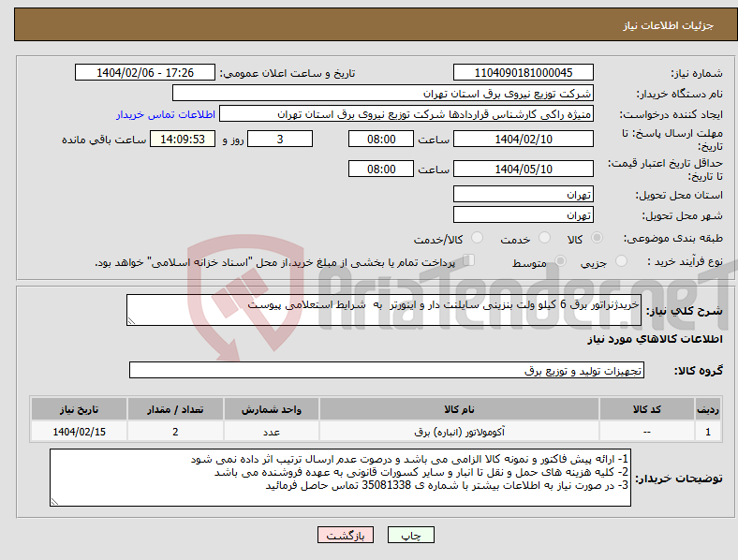Click the resize handle of description box
Screen dimensions: 738x560
pyautogui.click(x=131, y=321)
